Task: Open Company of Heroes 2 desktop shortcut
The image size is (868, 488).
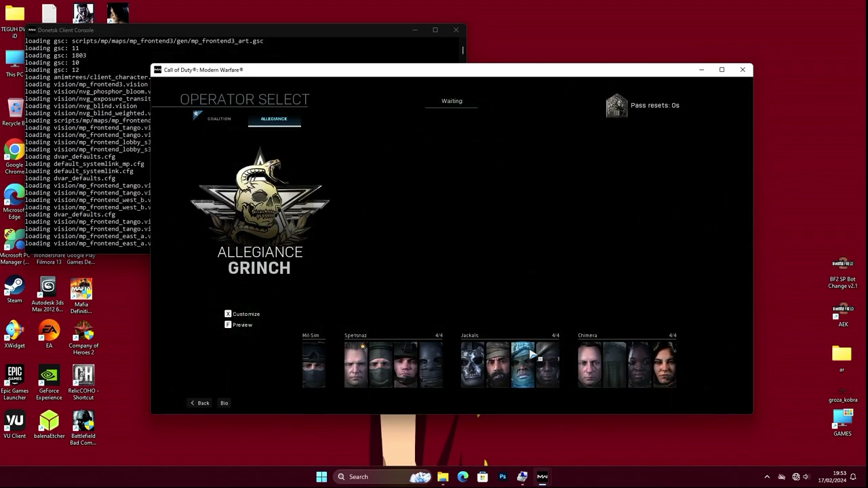Action: (83, 338)
